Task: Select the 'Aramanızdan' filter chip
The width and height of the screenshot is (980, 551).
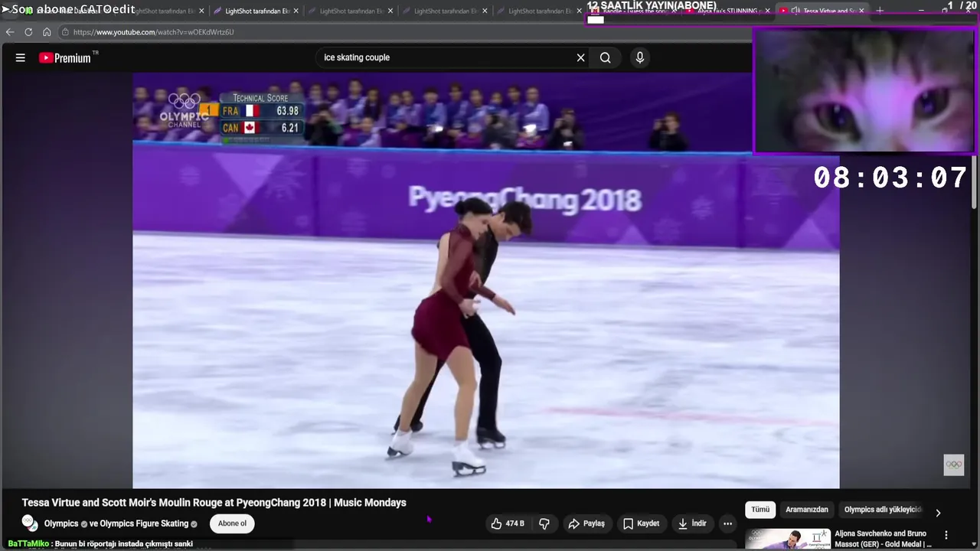Action: tap(807, 510)
